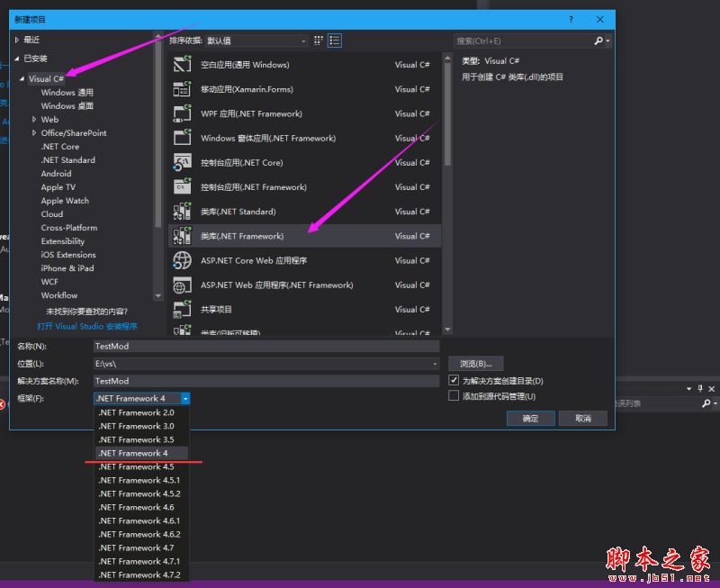Screen dimensions: 720x588
Task: Close the New Project dialog
Action: tap(599, 19)
